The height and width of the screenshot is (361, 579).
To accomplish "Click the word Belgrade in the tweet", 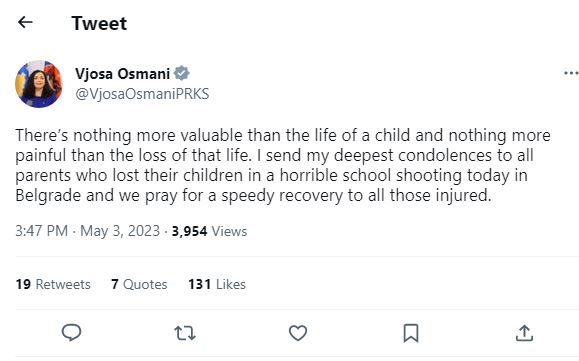I will (48, 196).
